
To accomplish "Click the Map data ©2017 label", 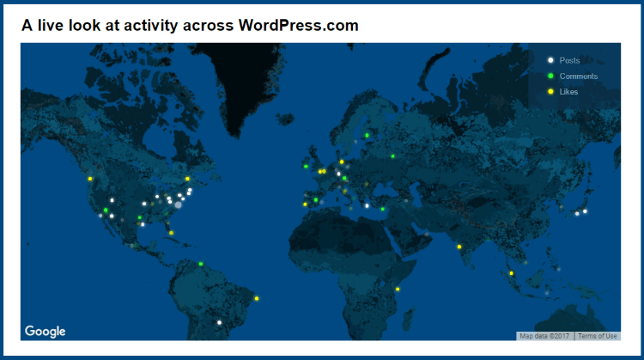I will click(544, 336).
